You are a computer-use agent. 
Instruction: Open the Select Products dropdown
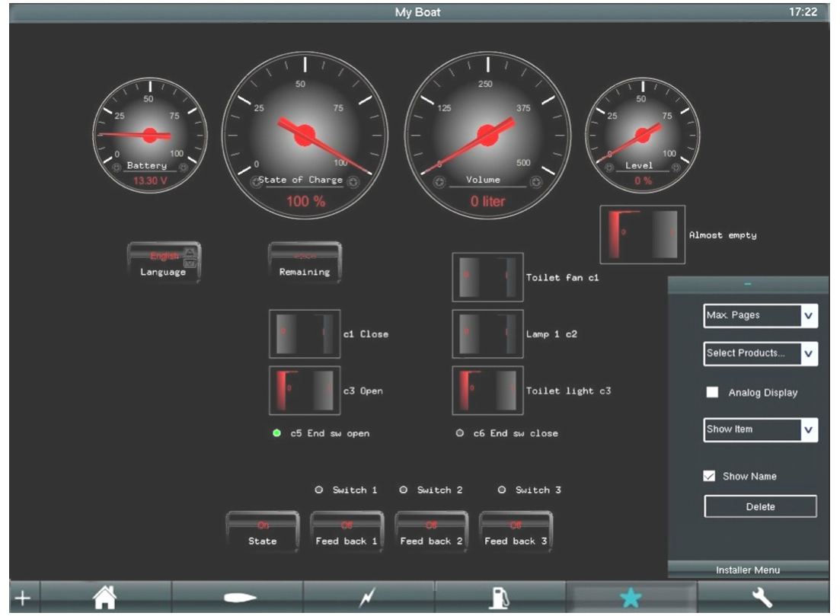760,353
